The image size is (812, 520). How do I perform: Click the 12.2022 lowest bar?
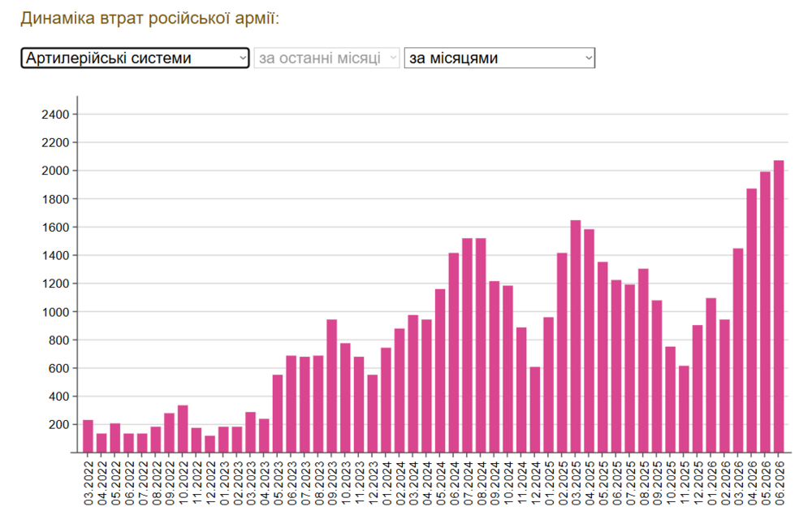(209, 444)
